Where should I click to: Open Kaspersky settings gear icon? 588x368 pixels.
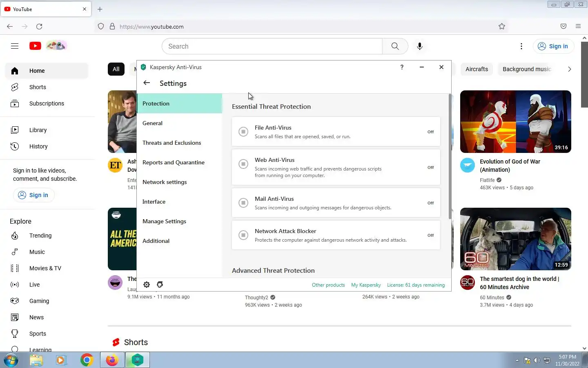point(147,285)
